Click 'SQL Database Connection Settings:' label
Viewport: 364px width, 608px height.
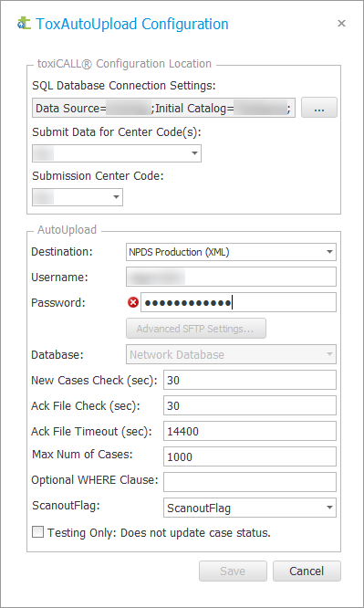(x=124, y=86)
